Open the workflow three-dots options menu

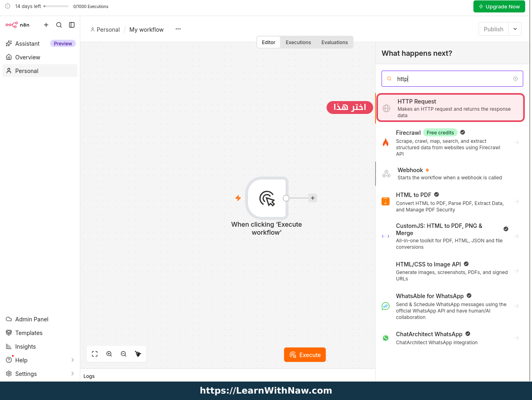(178, 29)
